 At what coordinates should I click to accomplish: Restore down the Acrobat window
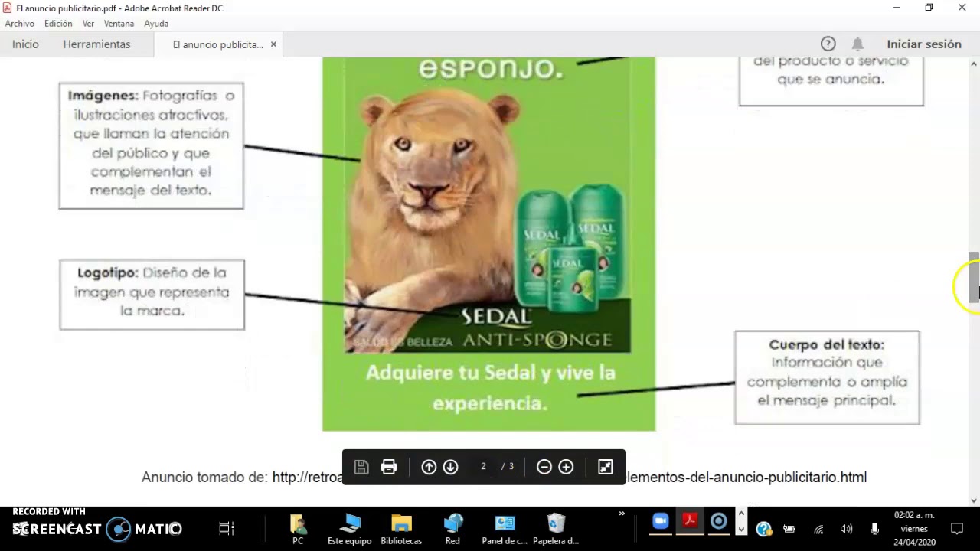[x=929, y=8]
